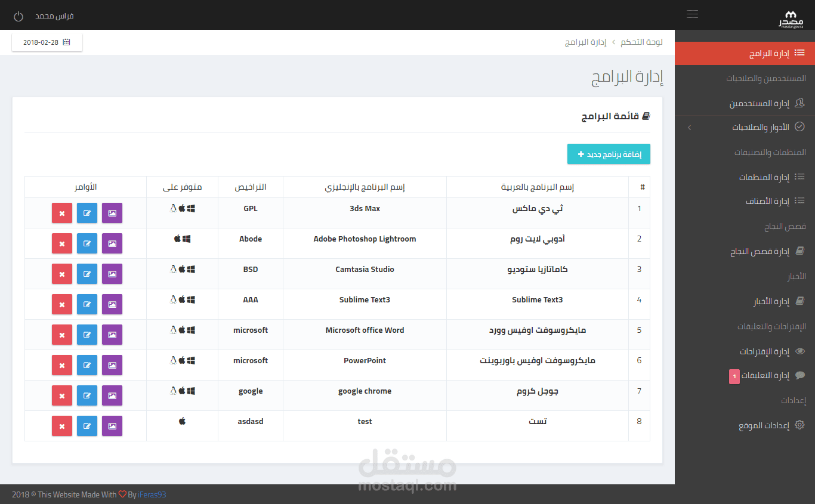The height and width of the screenshot is (504, 815).
Task: Click the comments notification badge
Action: 734,376
